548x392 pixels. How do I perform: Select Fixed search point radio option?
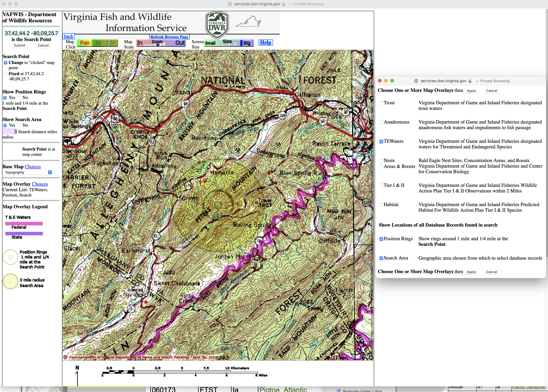pyautogui.click(x=5, y=74)
